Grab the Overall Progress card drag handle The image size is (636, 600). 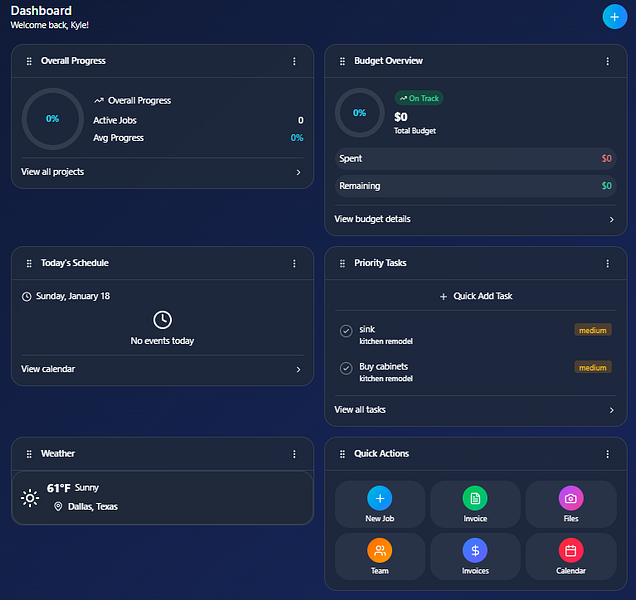pos(29,61)
